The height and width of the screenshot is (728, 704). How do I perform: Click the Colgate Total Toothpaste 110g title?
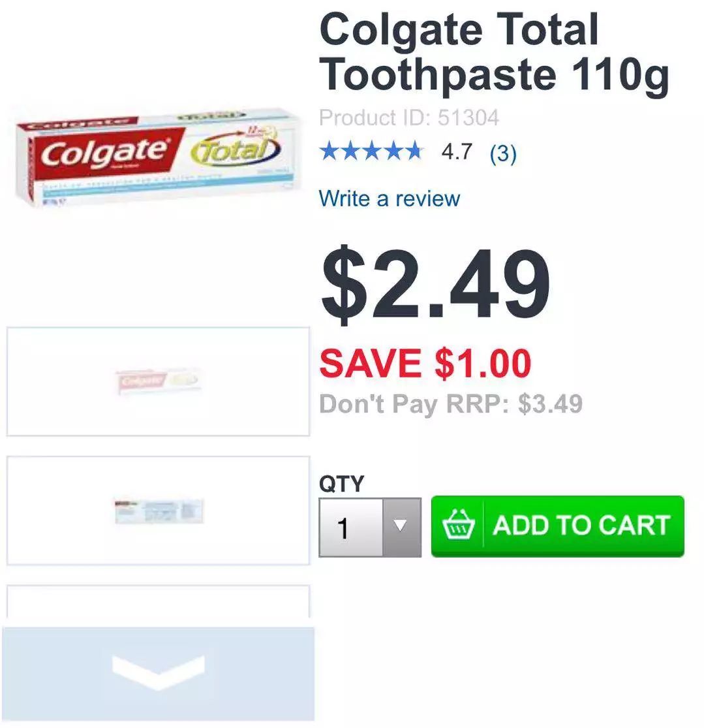click(495, 52)
